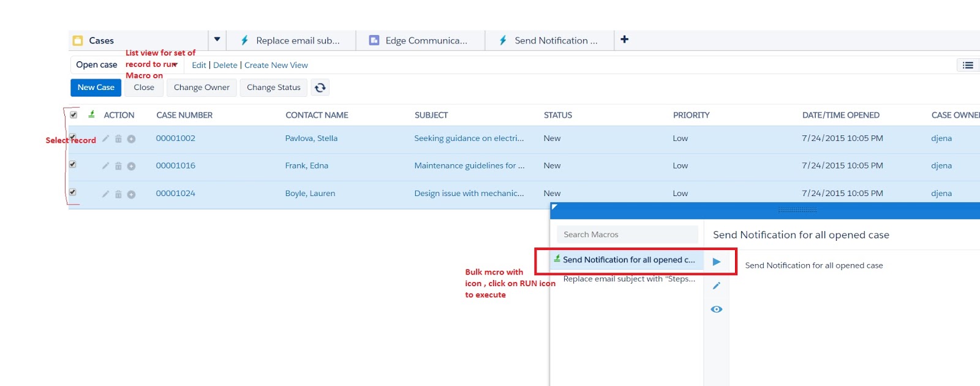Click the refresh list icon button
This screenshot has width=980, height=386.
point(320,88)
